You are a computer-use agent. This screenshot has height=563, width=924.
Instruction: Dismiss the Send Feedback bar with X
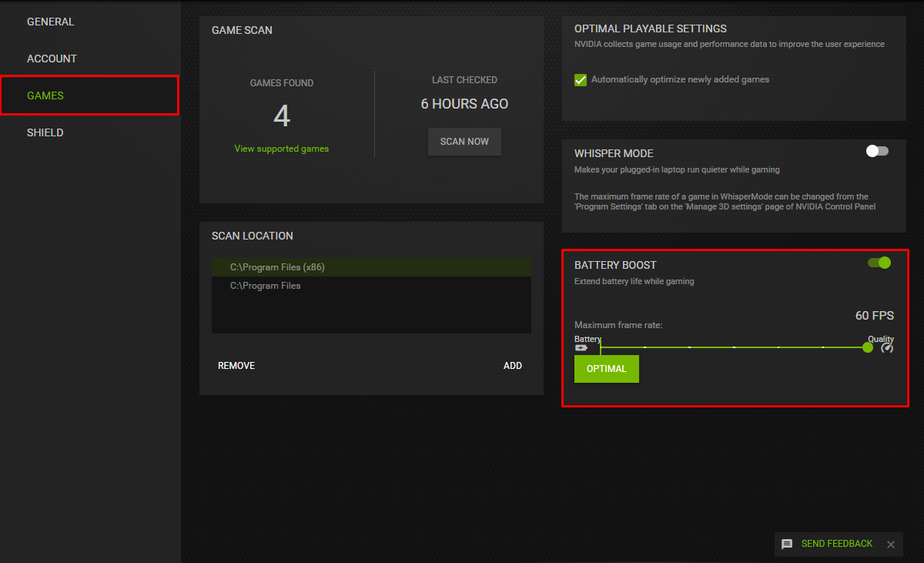click(891, 545)
